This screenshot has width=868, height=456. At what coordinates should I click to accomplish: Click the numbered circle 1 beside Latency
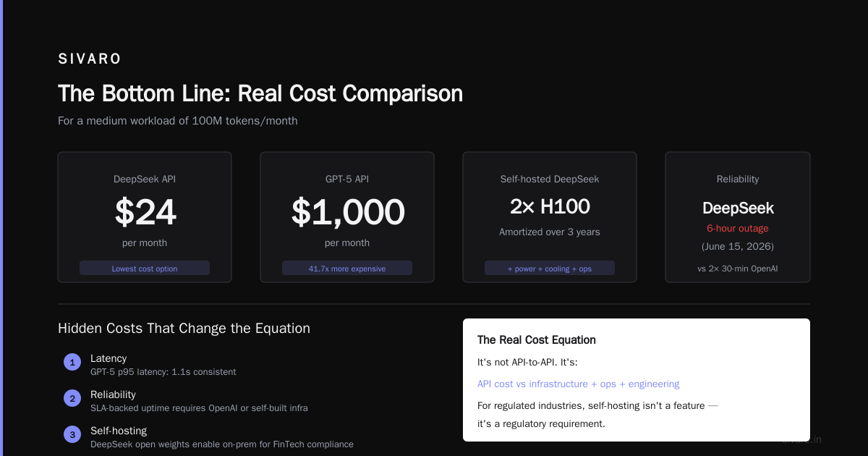click(72, 362)
